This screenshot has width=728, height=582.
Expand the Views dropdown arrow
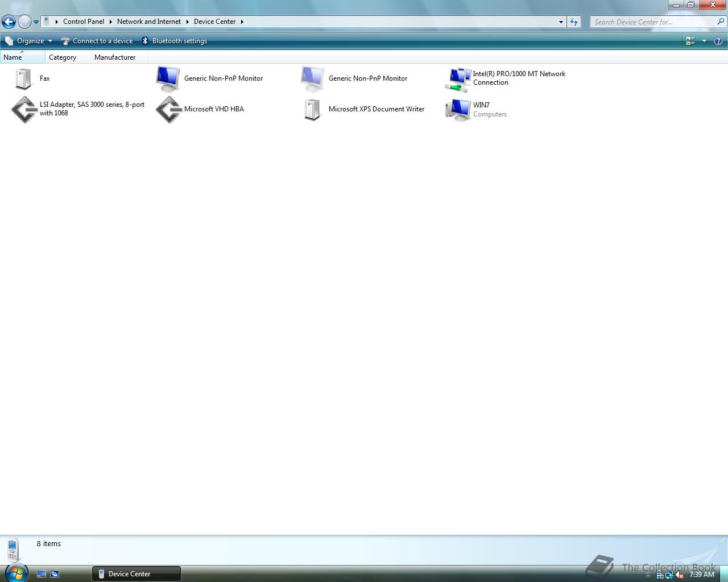coord(704,41)
